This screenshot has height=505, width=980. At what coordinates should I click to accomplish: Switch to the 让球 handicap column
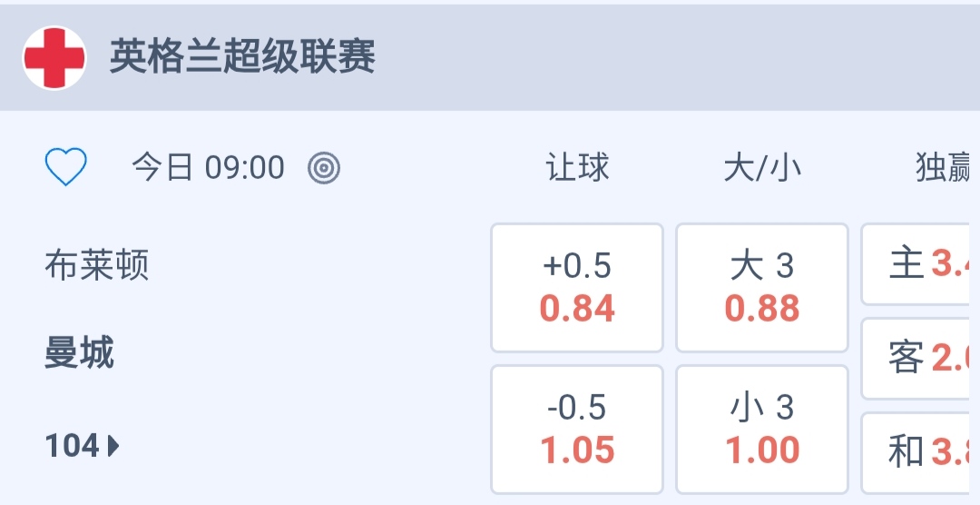[x=577, y=167]
